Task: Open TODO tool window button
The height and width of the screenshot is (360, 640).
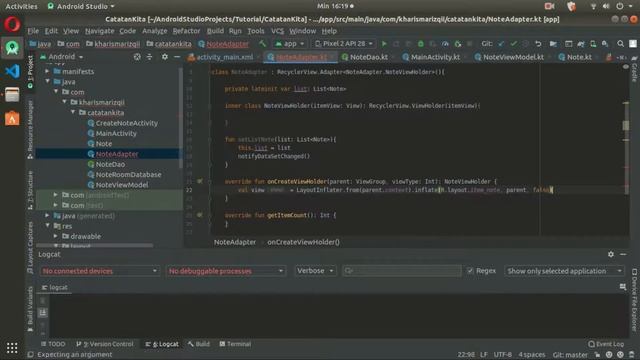Action: 53,344
